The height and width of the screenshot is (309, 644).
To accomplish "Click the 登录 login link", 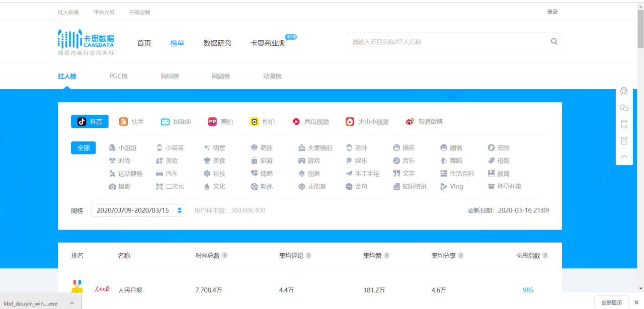I will (x=552, y=11).
